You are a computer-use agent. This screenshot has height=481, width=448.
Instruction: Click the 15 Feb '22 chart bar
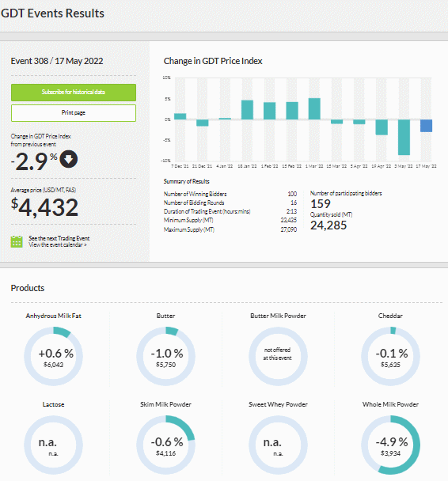[x=292, y=111]
